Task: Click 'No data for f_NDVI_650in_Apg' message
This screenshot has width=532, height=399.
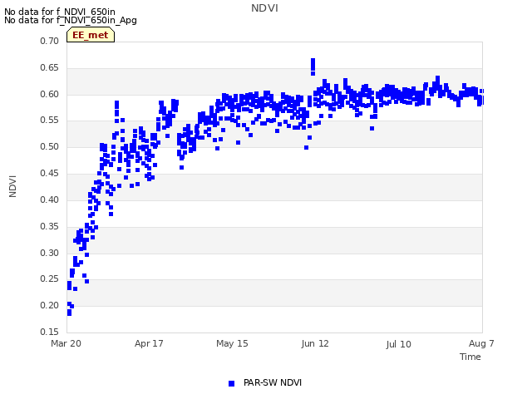Action: click(70, 20)
